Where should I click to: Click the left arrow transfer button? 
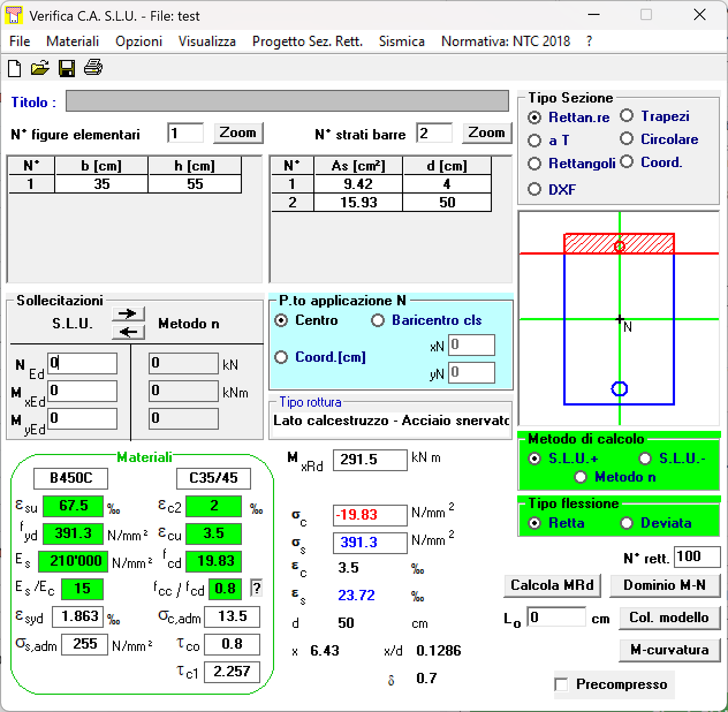128,332
